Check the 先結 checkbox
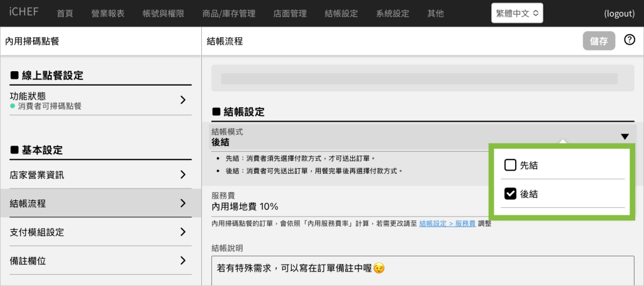The image size is (644, 286). (511, 165)
